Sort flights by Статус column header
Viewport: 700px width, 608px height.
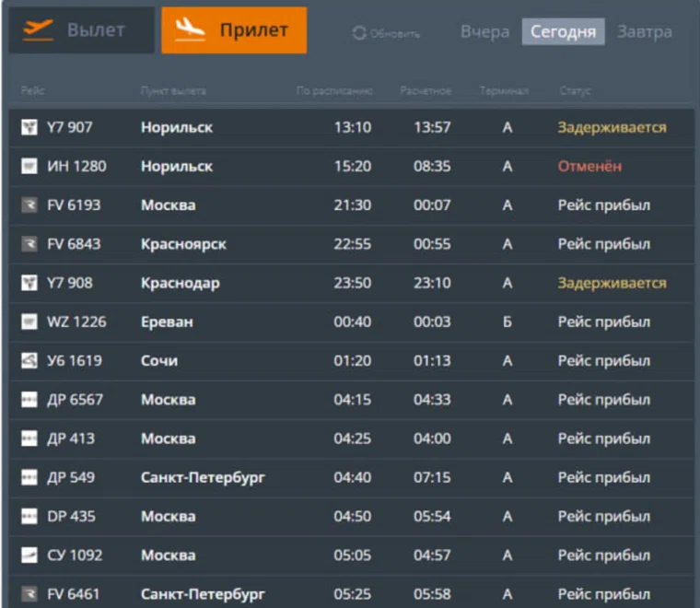575,91
